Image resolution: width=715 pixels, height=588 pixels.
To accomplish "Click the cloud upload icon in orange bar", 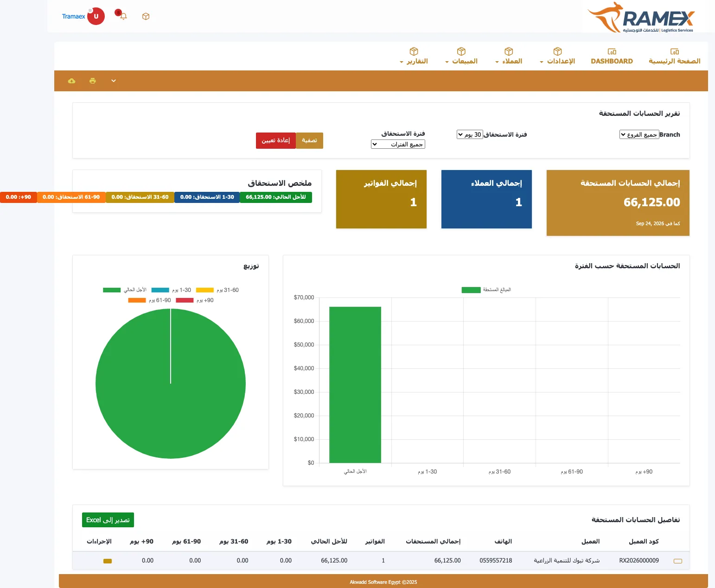I will click(71, 81).
